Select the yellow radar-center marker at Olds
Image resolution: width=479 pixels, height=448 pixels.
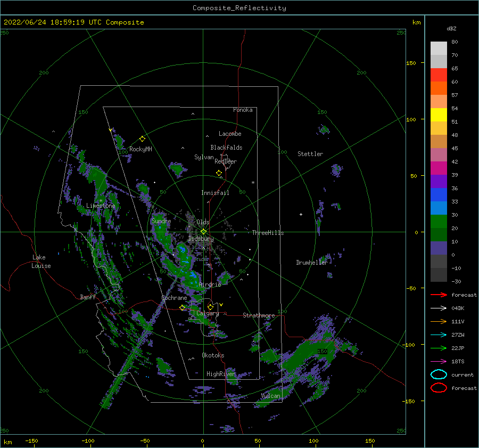pyautogui.click(x=203, y=232)
